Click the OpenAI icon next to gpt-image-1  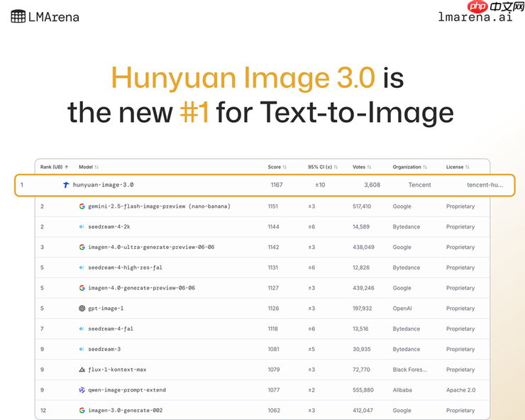click(x=82, y=309)
